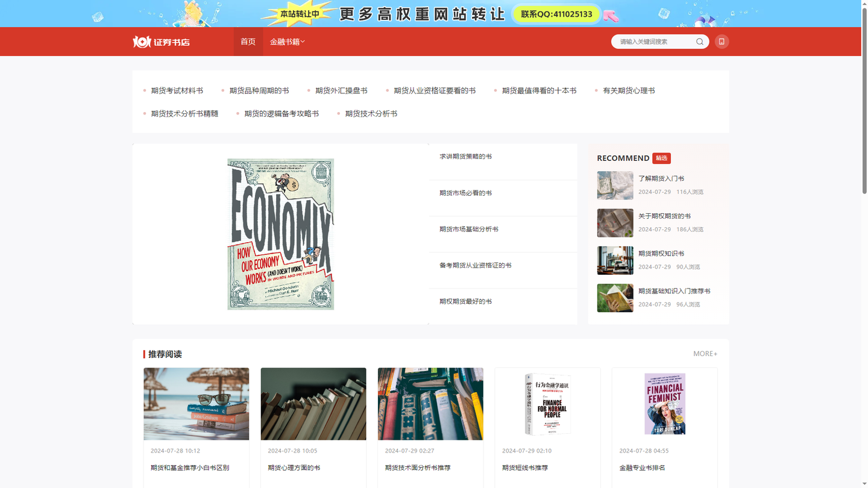Open thumbnail for 了解期货入门书

click(615, 185)
